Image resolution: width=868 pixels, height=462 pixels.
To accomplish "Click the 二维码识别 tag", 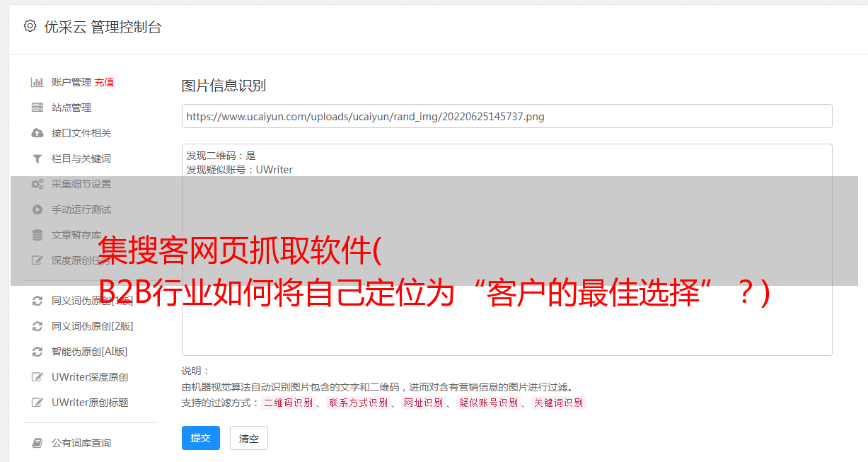I will click(288, 403).
